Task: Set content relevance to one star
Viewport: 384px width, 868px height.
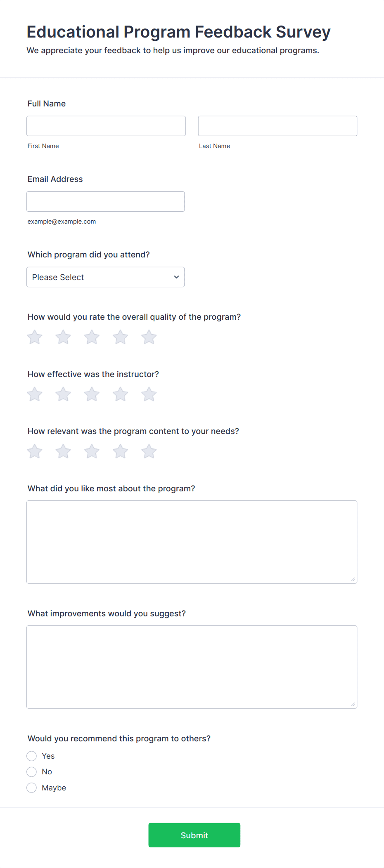Action: click(x=35, y=451)
